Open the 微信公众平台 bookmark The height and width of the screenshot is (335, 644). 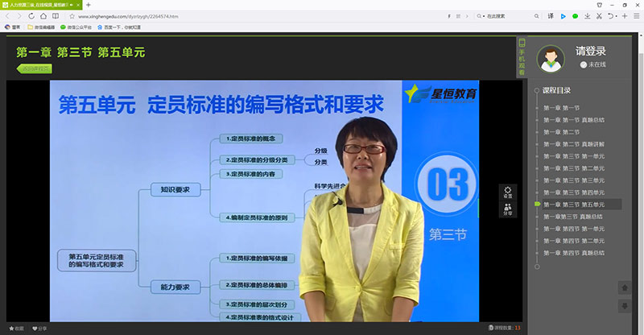tap(76, 27)
